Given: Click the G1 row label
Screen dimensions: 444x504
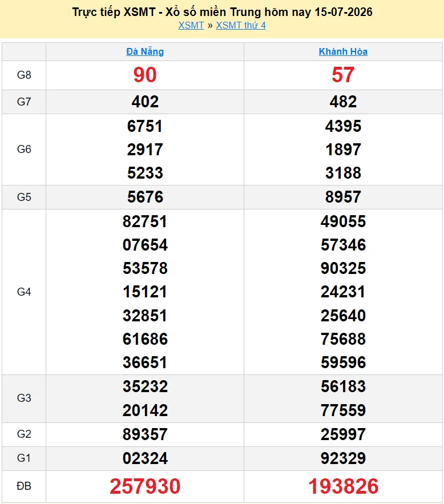Looking at the screenshot, I should tap(24, 458).
